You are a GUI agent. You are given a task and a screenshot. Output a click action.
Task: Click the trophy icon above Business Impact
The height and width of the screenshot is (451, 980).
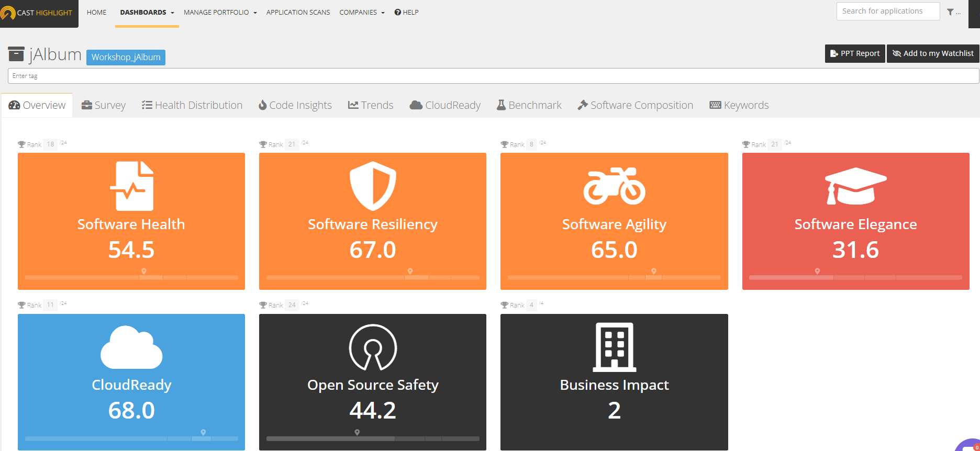[x=504, y=305]
